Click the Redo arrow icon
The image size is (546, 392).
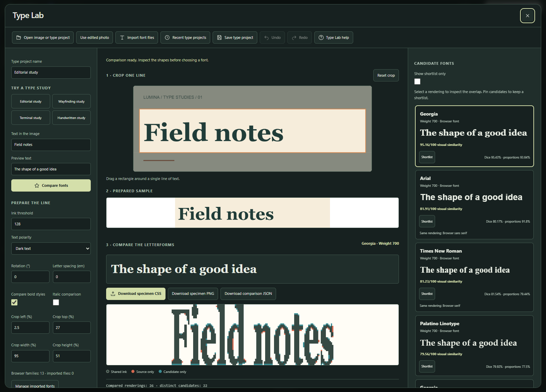point(294,37)
